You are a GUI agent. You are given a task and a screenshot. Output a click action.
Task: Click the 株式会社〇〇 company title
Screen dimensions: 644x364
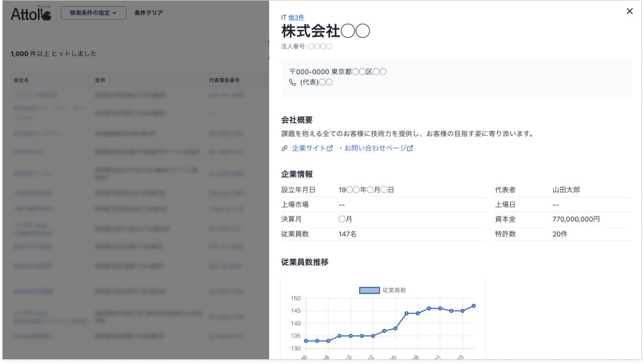point(326,31)
